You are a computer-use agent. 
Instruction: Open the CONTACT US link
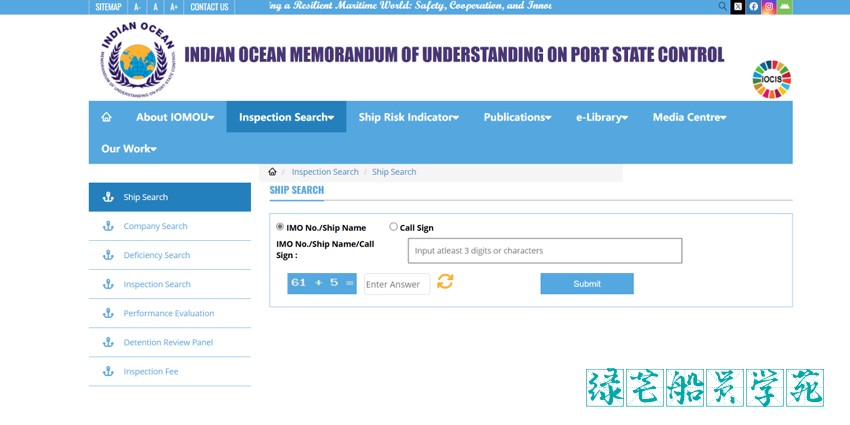pyautogui.click(x=209, y=7)
